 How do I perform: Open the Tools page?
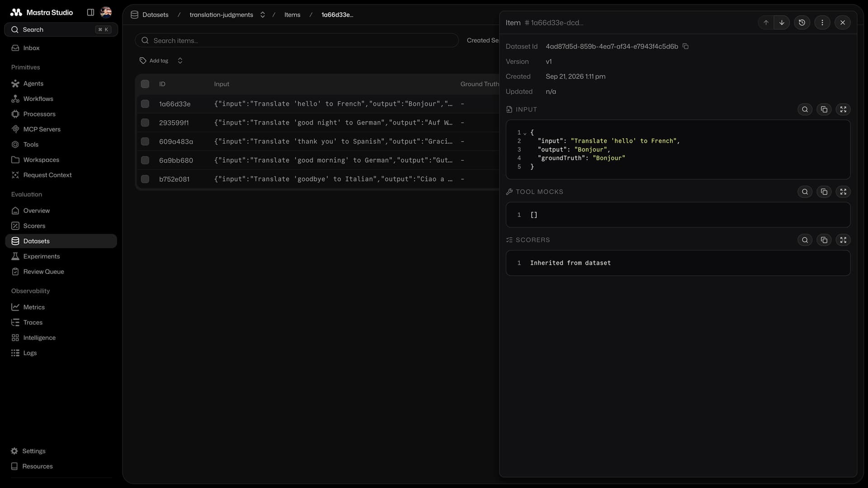click(x=61, y=145)
